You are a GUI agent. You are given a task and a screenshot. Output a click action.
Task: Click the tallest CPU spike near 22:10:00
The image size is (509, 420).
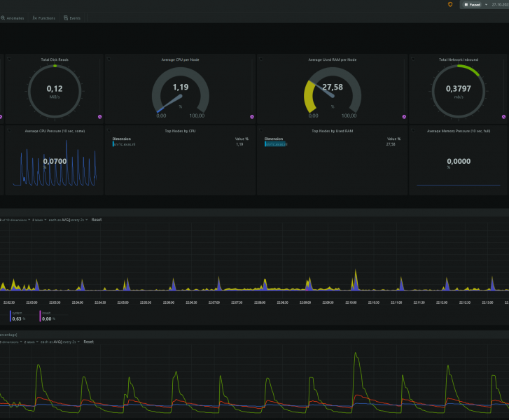pyautogui.click(x=356, y=279)
